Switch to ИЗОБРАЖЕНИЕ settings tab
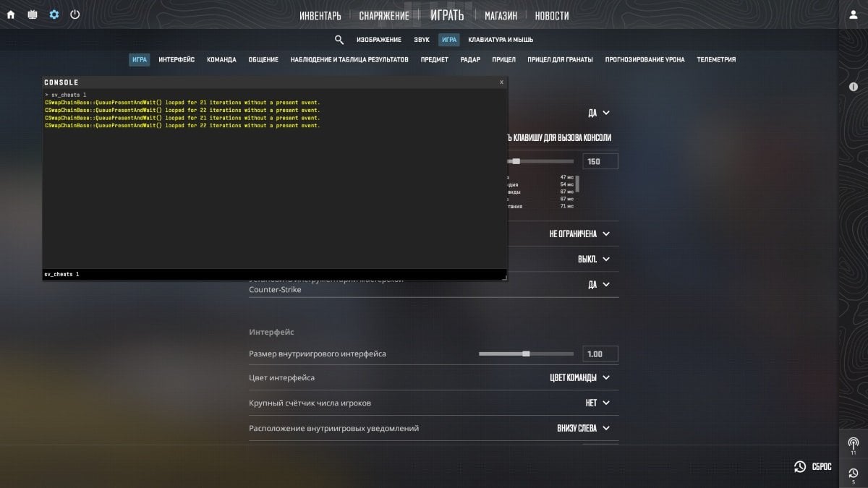 tap(378, 40)
